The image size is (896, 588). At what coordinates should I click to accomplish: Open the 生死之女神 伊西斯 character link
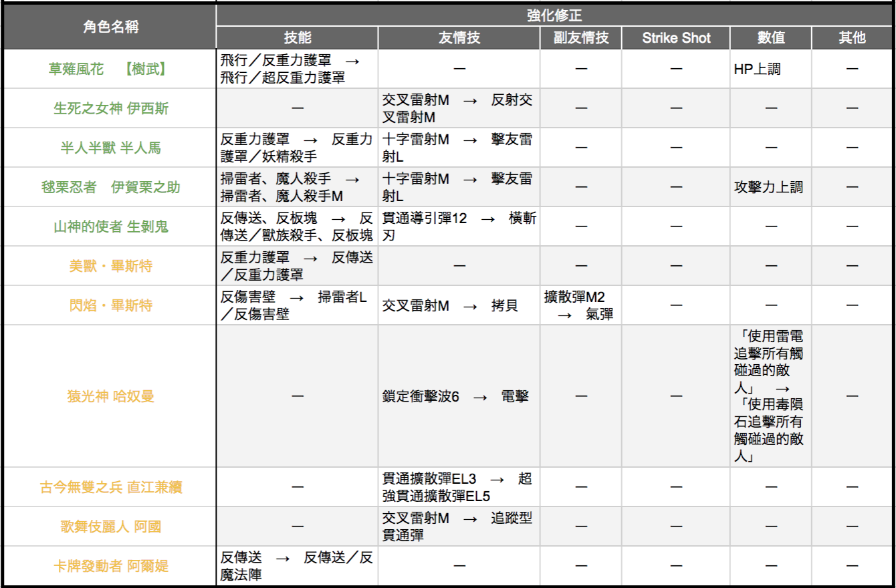[110, 108]
